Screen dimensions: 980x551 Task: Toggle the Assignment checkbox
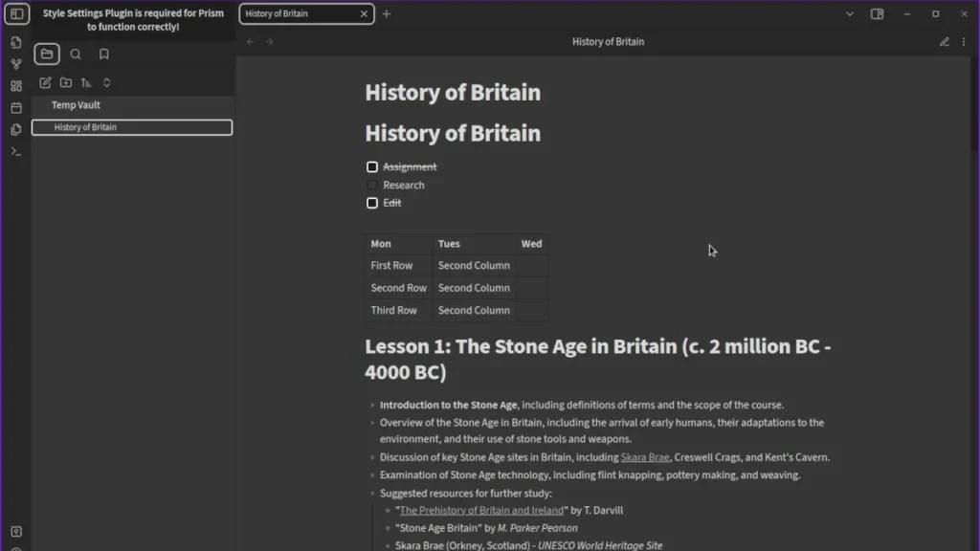[x=372, y=166]
